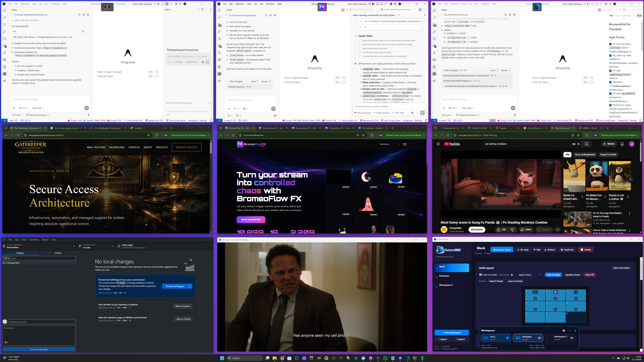Toggle the Werk workspace checkmark in Workspaces popup
644x362 pixels.
pyautogui.click(x=508, y=338)
